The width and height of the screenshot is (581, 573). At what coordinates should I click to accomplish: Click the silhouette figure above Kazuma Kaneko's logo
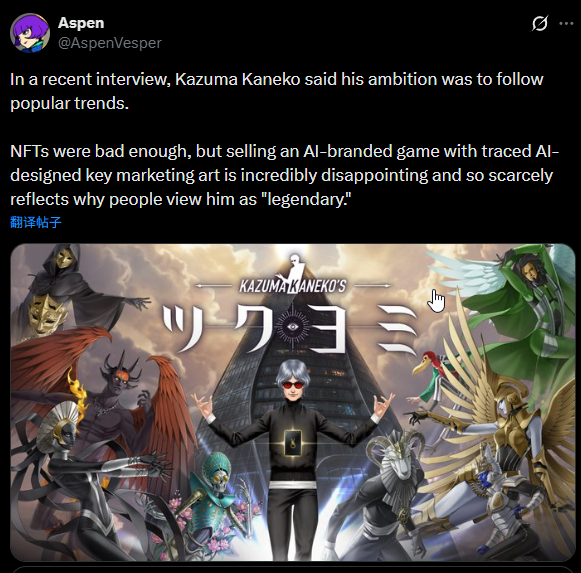click(x=293, y=270)
